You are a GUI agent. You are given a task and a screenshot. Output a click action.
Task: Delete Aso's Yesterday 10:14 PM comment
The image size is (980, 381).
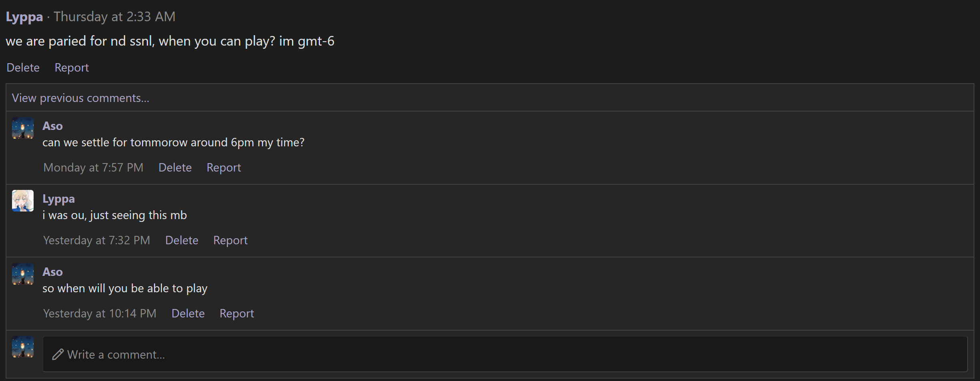[x=188, y=313]
